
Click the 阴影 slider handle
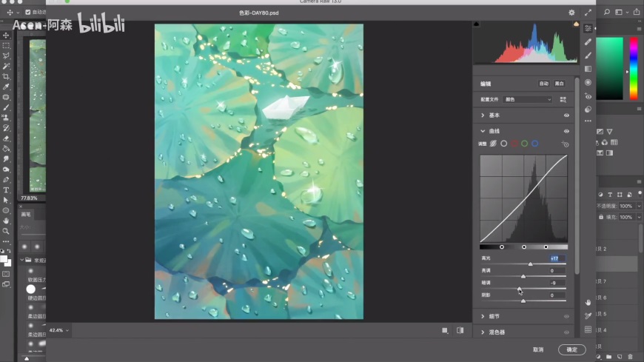coord(523,301)
